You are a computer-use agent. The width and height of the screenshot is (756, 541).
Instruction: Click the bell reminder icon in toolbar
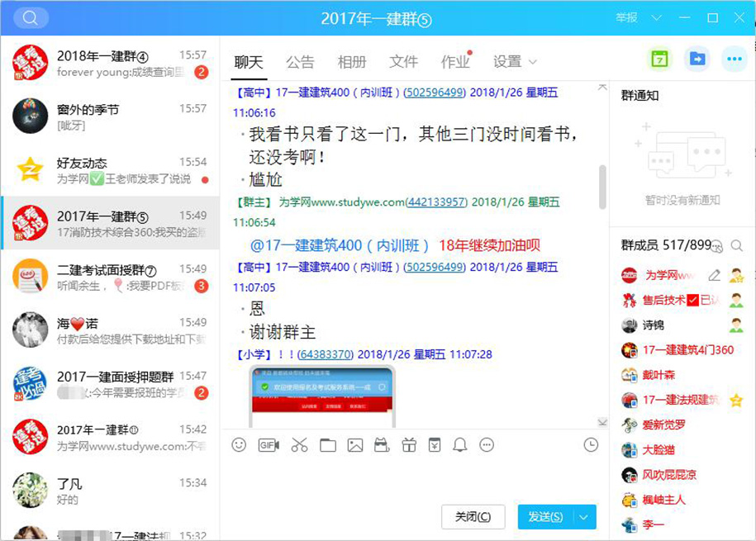coord(460,445)
